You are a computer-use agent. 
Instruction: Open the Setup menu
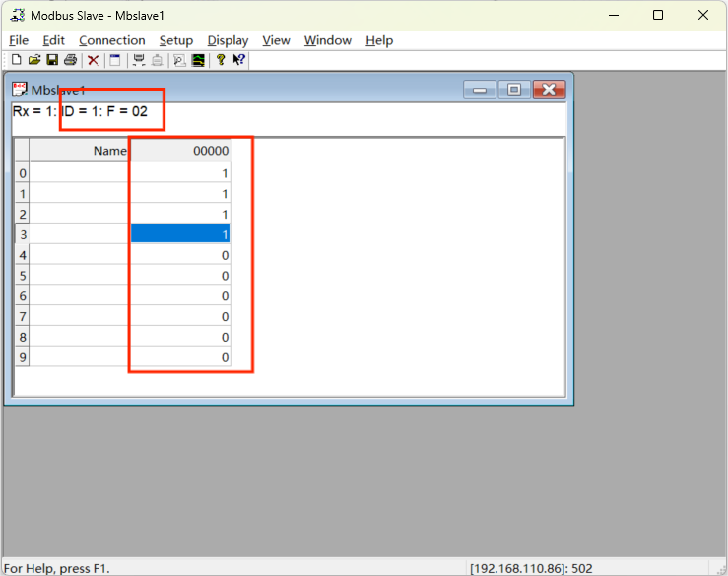pyautogui.click(x=176, y=40)
